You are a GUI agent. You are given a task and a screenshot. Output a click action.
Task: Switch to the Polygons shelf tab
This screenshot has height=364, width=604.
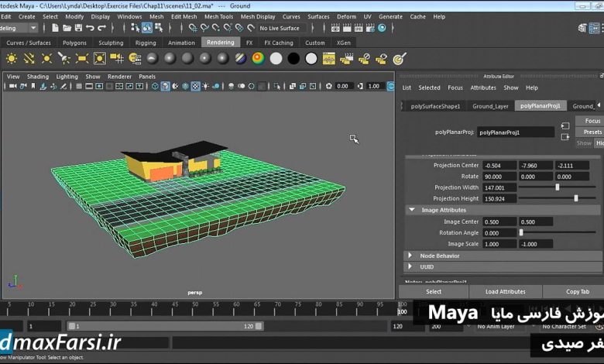tap(74, 43)
